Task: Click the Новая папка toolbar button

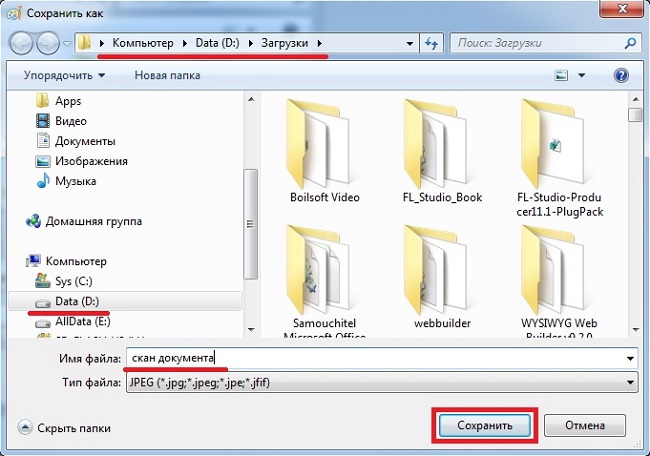Action: tap(167, 75)
